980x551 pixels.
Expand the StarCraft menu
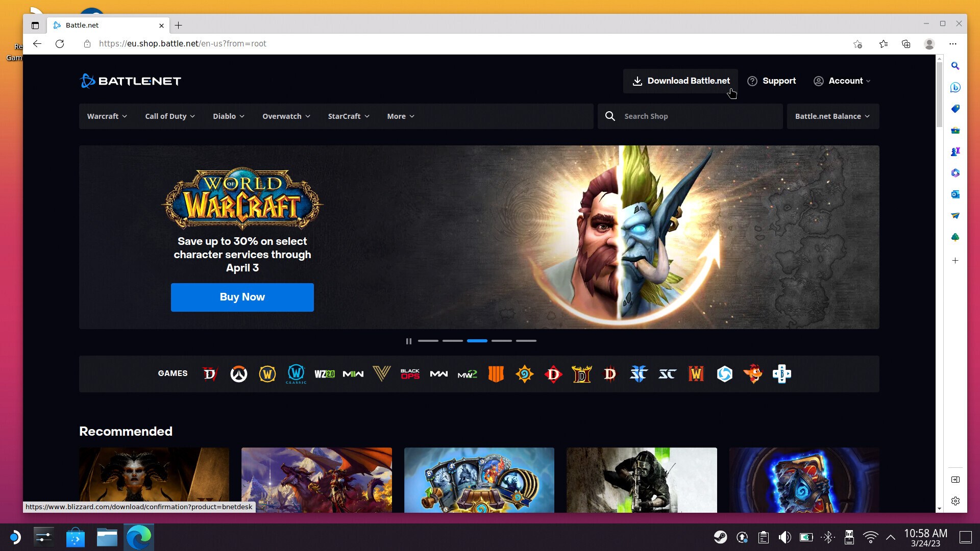[x=349, y=116]
